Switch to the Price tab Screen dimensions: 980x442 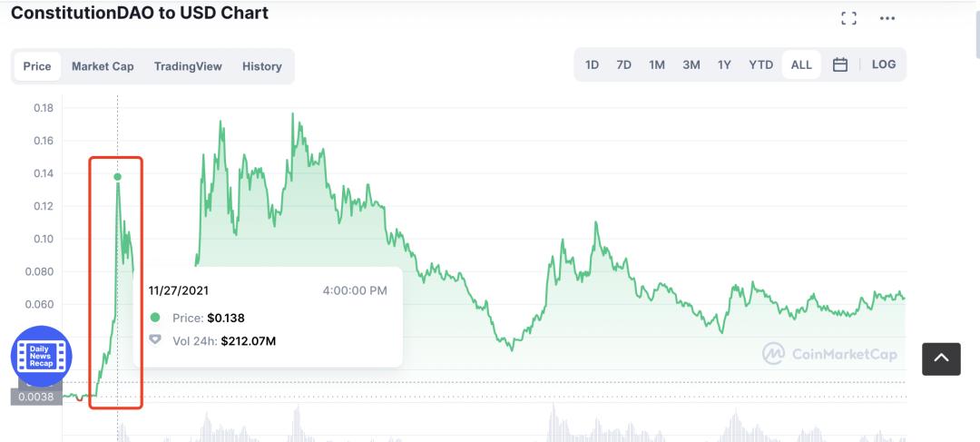pyautogui.click(x=37, y=66)
